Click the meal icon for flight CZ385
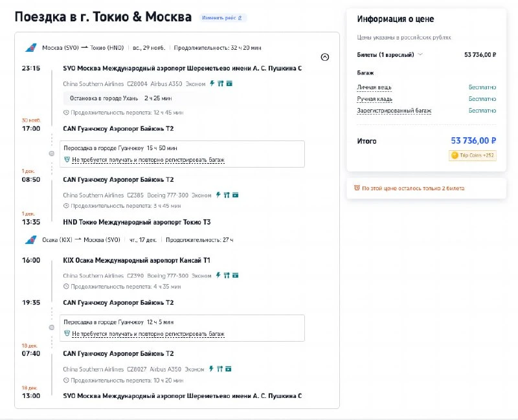The height and width of the screenshot is (420, 518). tap(226, 195)
